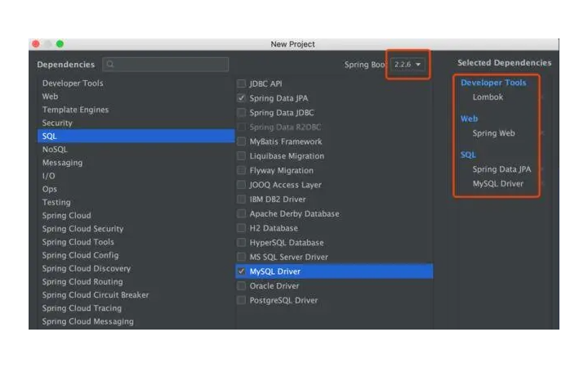This screenshot has width=588, height=368.
Task: Open the Spring Boot version dropdown
Action: 408,64
